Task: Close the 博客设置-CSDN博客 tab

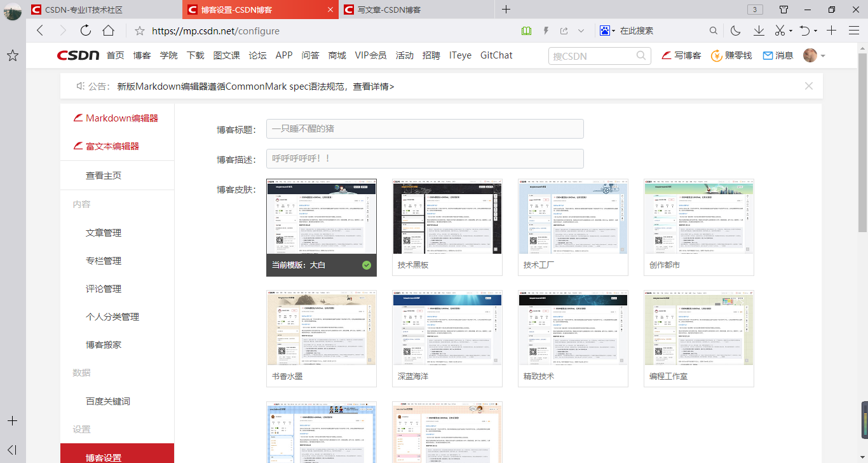Action: click(x=330, y=10)
